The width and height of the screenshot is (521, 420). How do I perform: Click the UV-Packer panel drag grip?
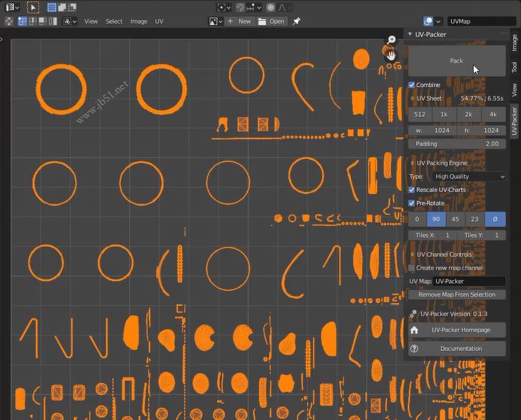(x=503, y=34)
